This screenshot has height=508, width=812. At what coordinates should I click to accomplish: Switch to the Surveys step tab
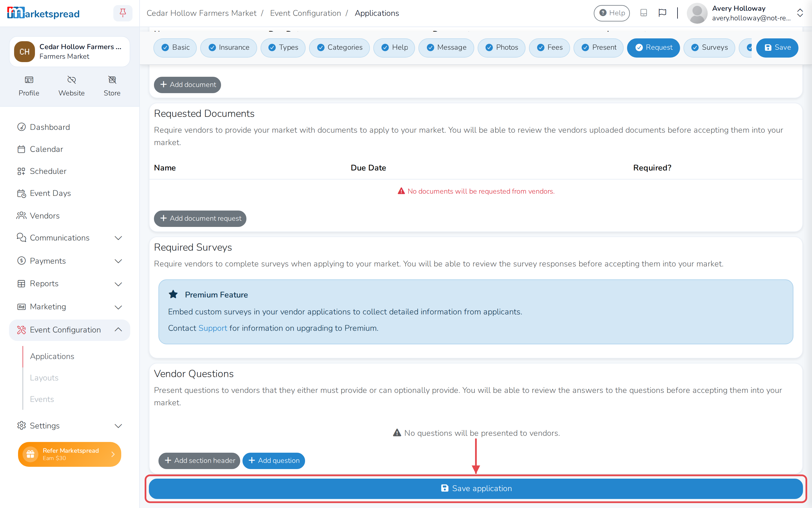(x=709, y=47)
